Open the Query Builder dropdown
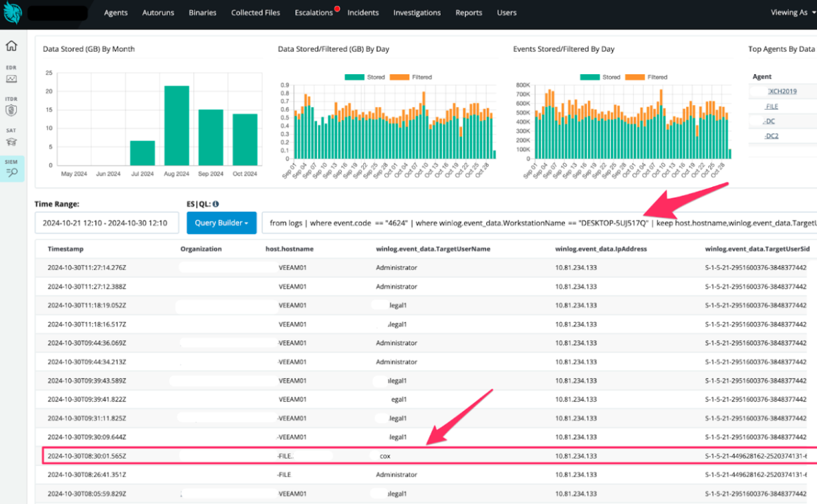This screenshot has width=817, height=504. click(x=221, y=223)
